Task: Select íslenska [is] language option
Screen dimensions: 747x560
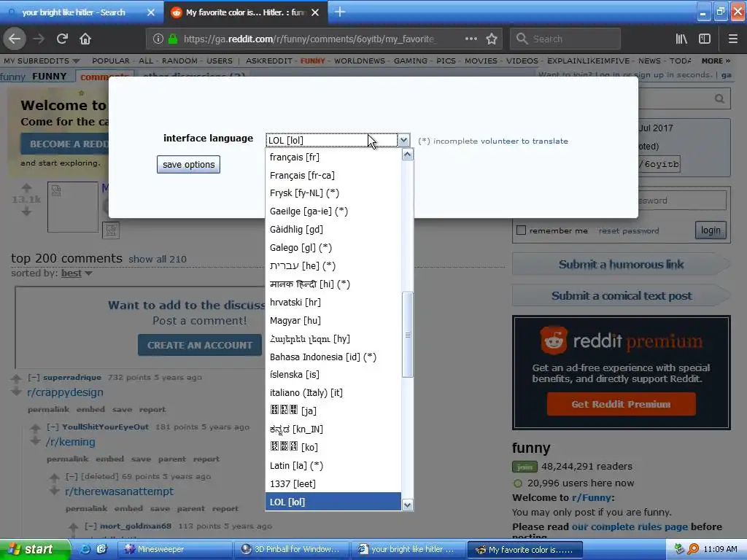Action: point(333,375)
